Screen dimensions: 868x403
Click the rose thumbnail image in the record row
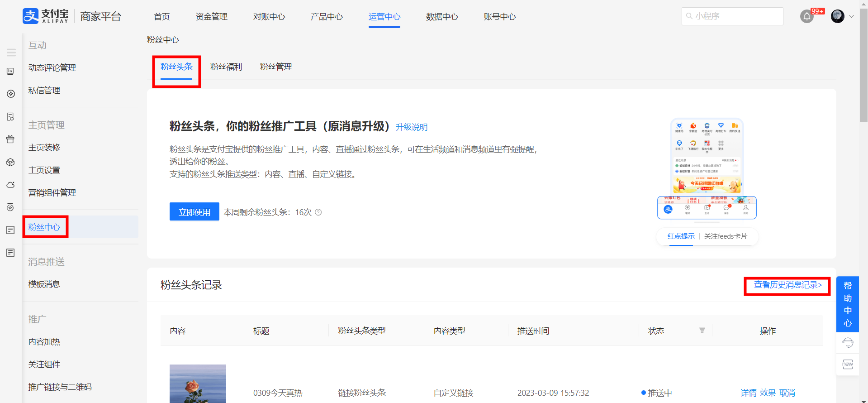point(198,384)
